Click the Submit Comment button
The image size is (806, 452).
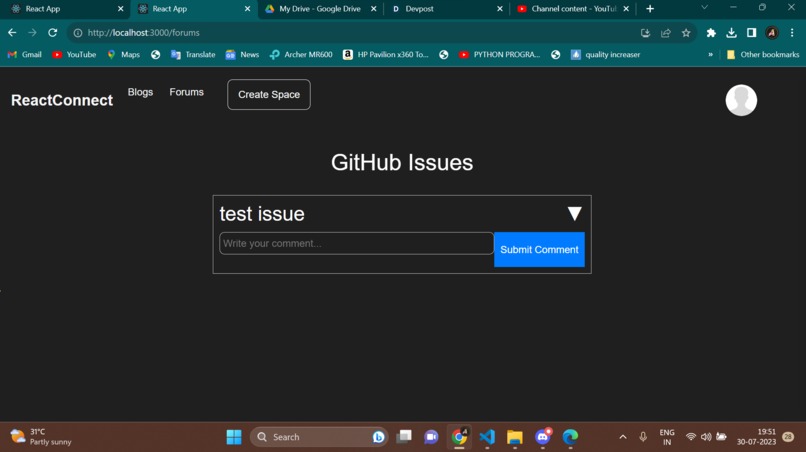tap(539, 249)
